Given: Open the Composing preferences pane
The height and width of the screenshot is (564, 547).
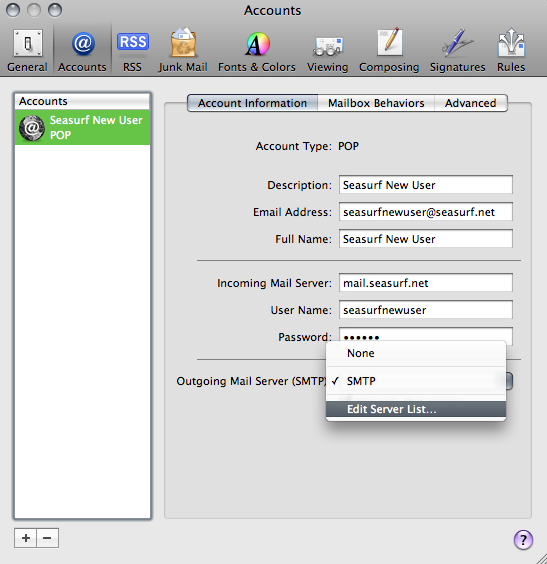Looking at the screenshot, I should 389,51.
